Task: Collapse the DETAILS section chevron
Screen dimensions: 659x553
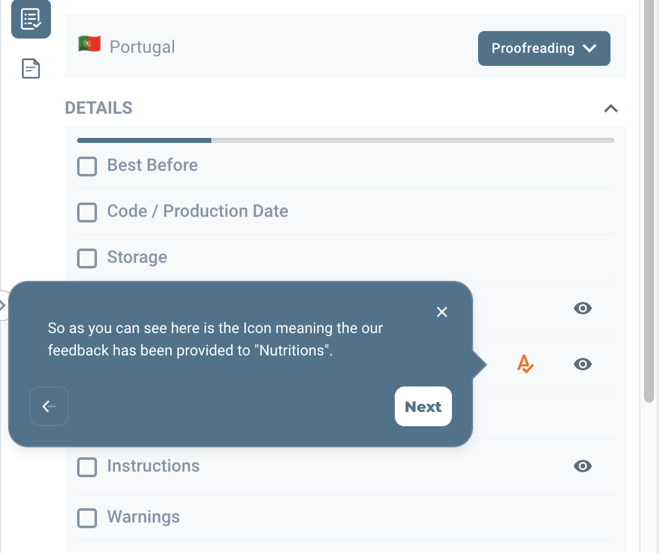Action: coord(611,108)
